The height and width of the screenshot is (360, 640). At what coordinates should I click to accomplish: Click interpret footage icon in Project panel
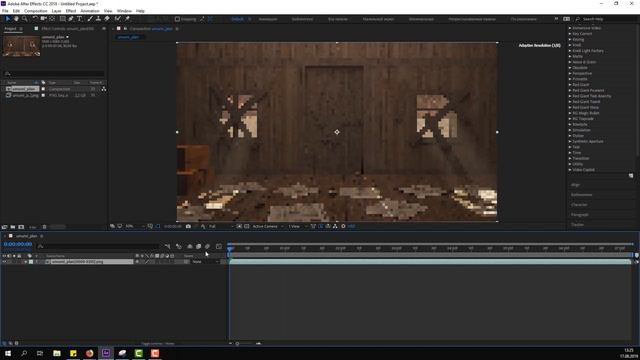coord(4,227)
